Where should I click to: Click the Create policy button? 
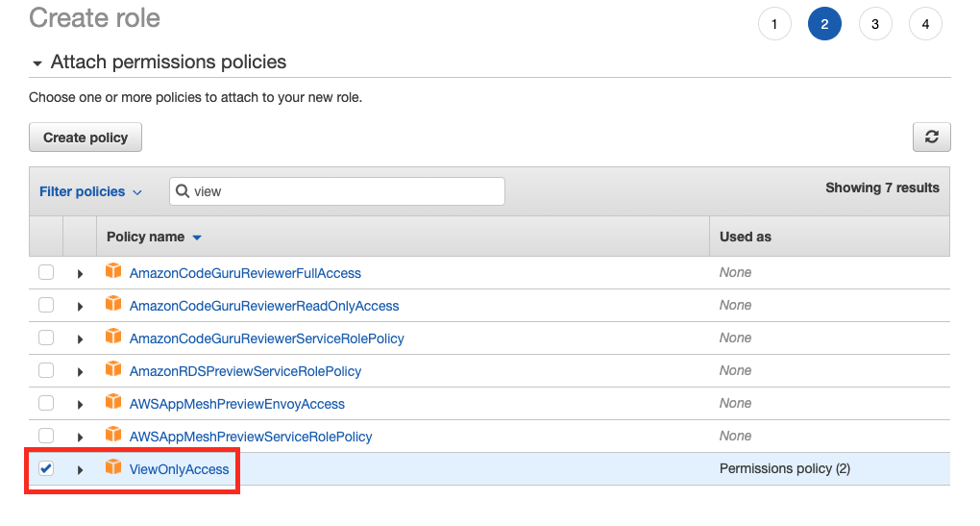click(x=86, y=137)
